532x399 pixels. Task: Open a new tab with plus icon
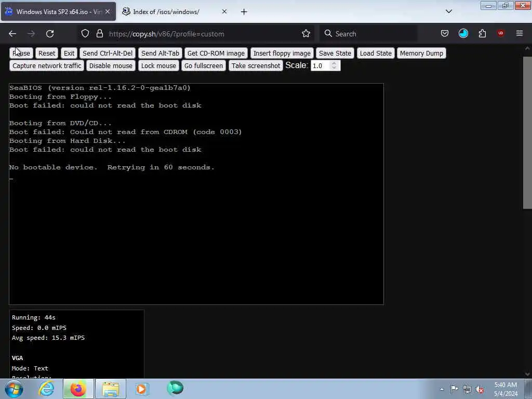tap(244, 12)
